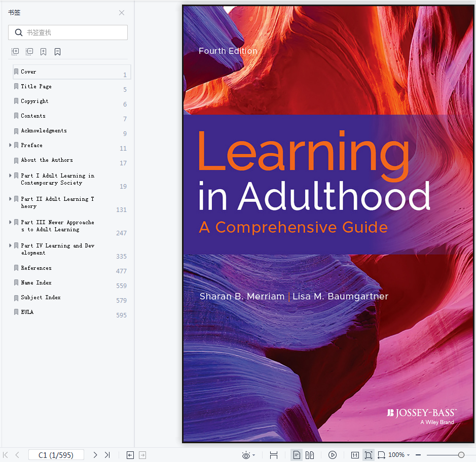Open the References bookmark

(36, 268)
